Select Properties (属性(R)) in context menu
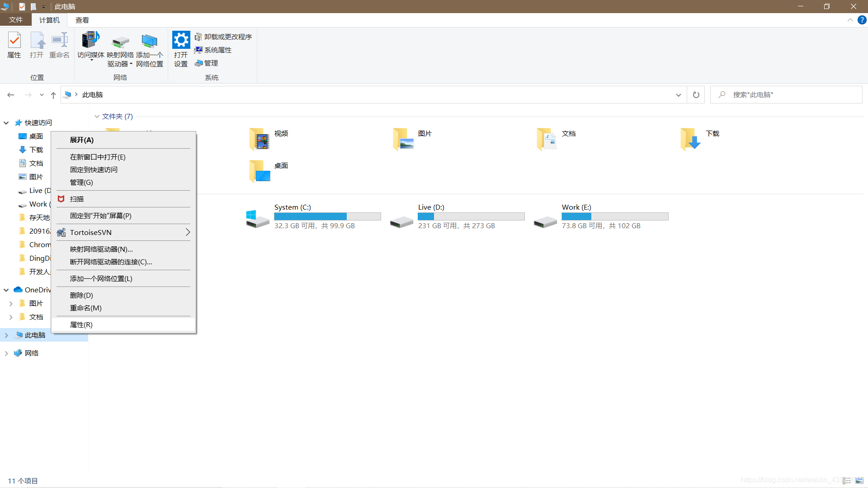Image resolution: width=868 pixels, height=488 pixels. (x=81, y=325)
